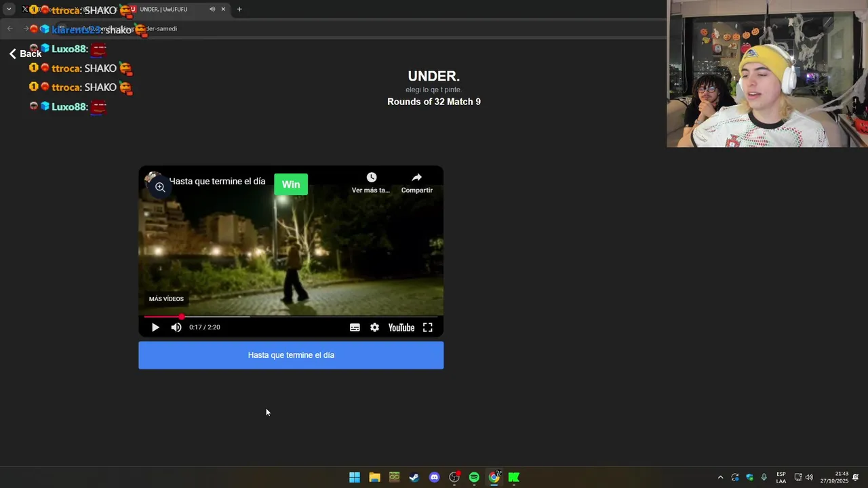This screenshot has height=488, width=868.
Task: Open the MÁS VÍDEOS panel
Action: (x=166, y=299)
